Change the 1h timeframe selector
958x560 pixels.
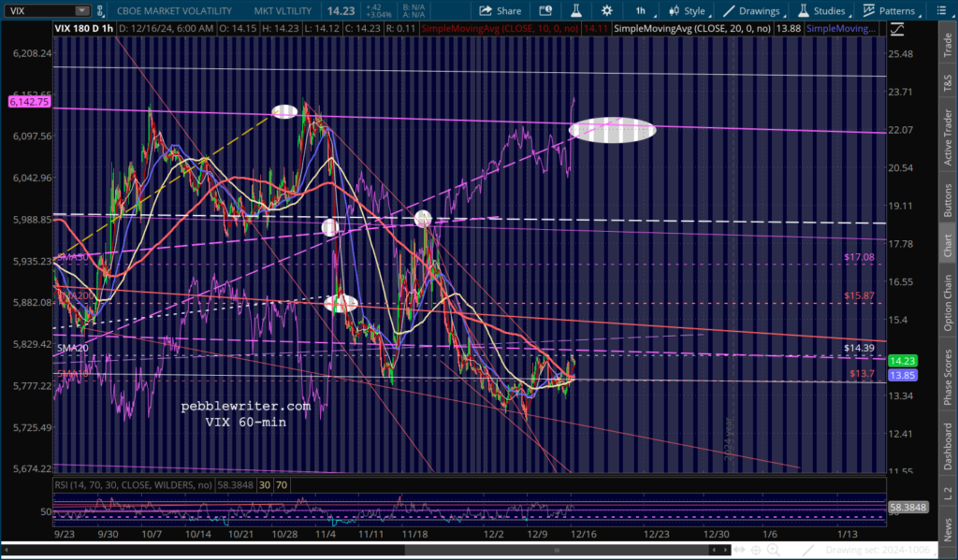click(x=641, y=10)
